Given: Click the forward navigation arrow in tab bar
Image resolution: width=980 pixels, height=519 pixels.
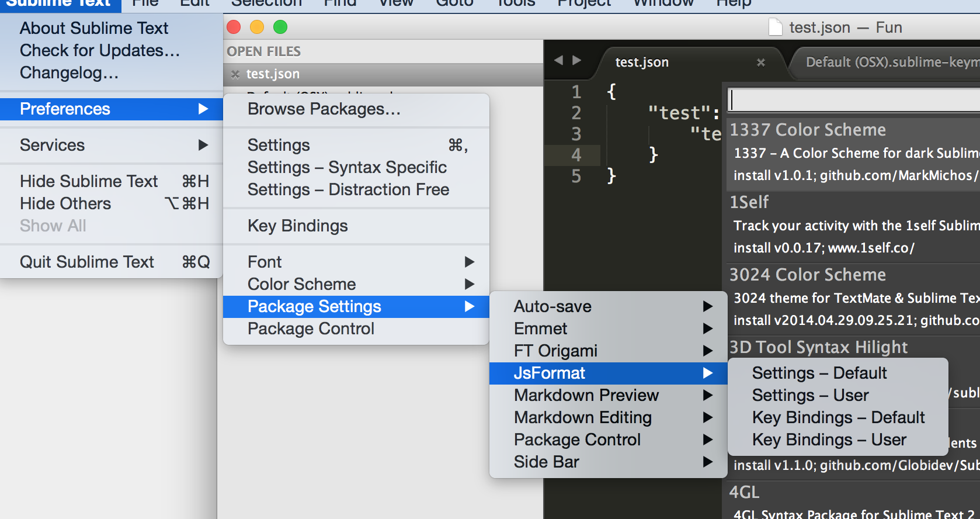Looking at the screenshot, I should (577, 60).
